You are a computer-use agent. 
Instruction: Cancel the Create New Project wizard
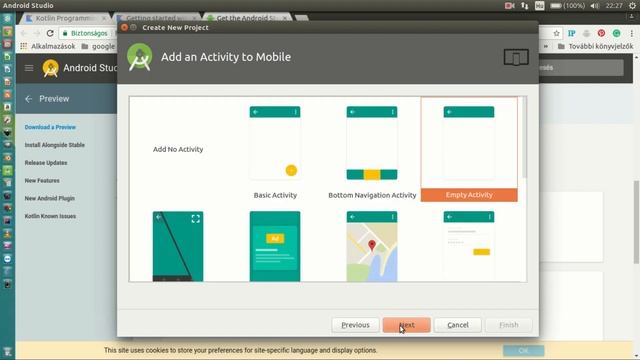458,325
